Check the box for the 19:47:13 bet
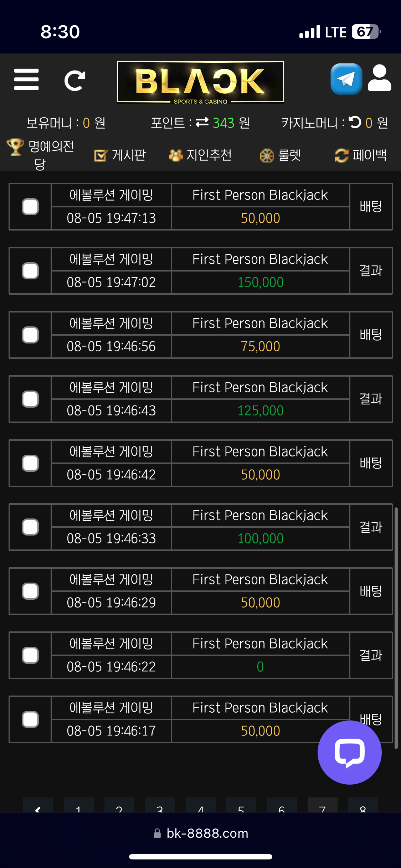401x868 pixels. 30,207
